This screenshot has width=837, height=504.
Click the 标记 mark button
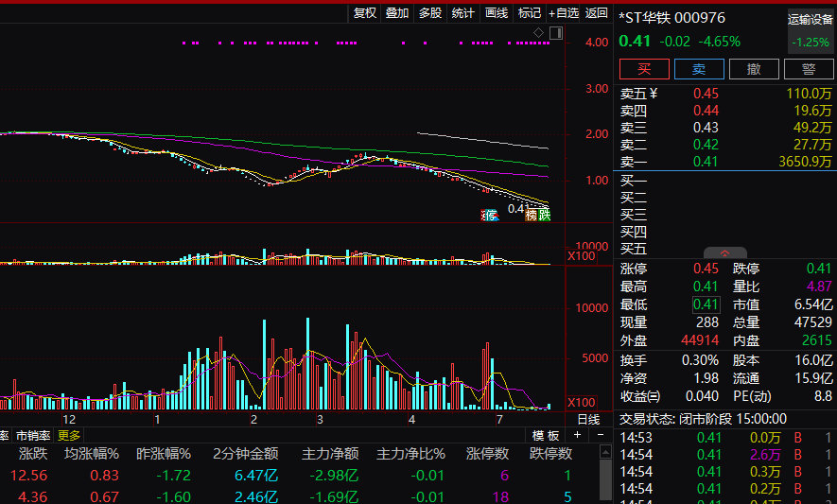tap(530, 13)
